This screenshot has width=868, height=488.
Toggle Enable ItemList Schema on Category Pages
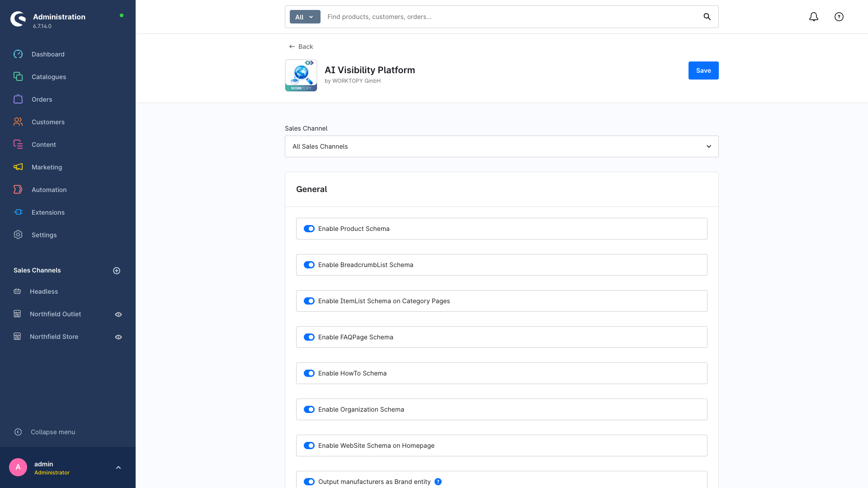(309, 301)
